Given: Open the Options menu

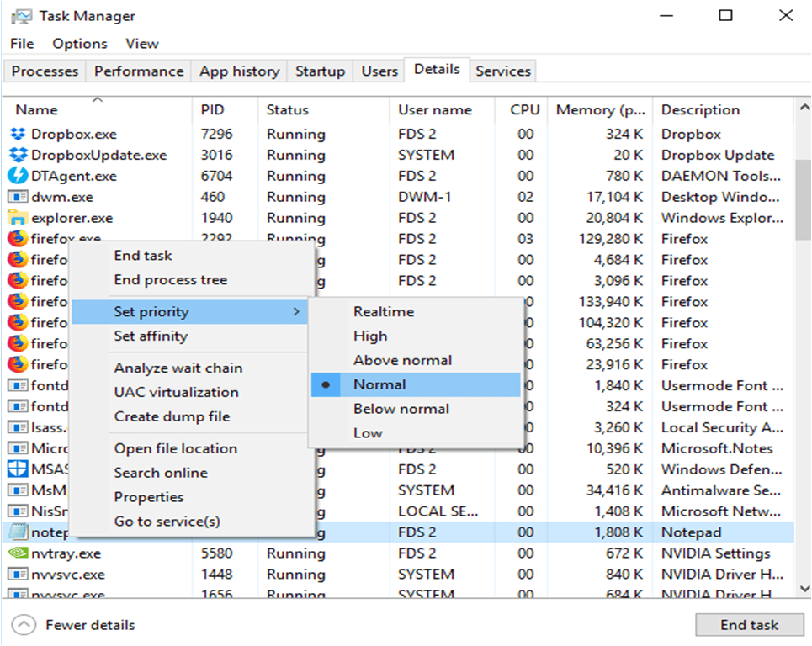Looking at the screenshot, I should coord(80,44).
